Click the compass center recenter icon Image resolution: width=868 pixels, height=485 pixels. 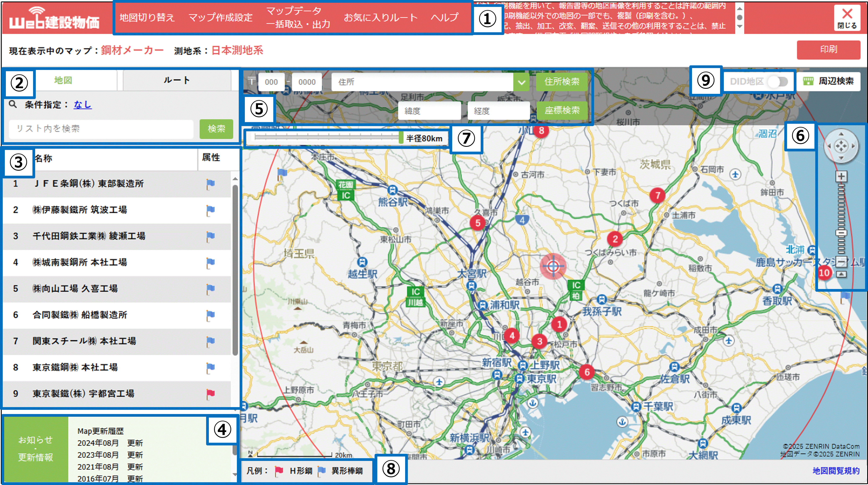pyautogui.click(x=841, y=146)
